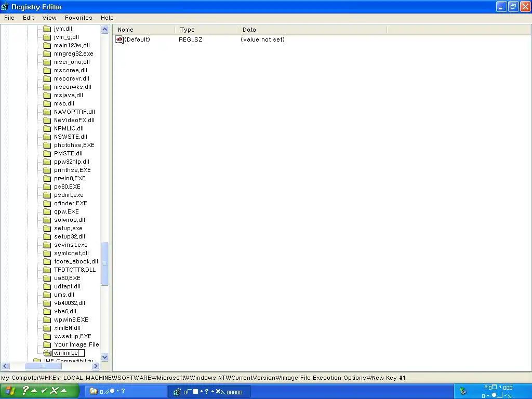Select the qpw.EXE key
The image size is (532, 399).
(x=66, y=212)
